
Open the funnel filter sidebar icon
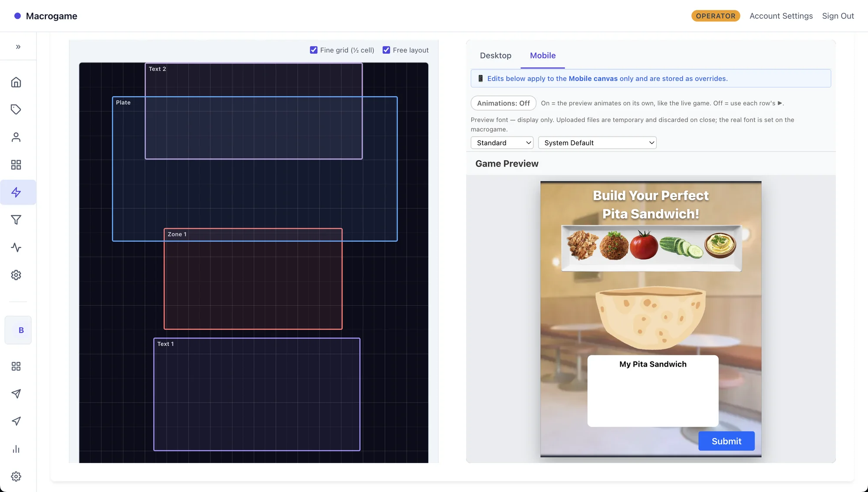pos(16,220)
